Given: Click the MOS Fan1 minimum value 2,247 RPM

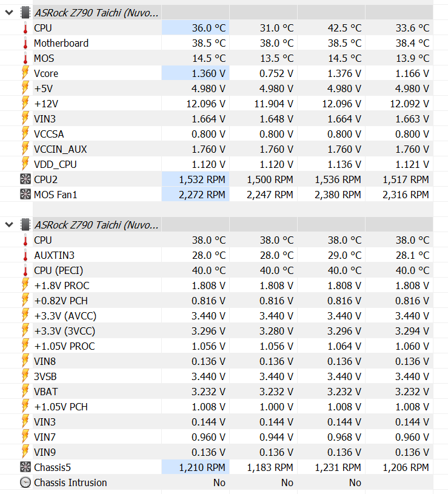Looking at the screenshot, I should click(270, 195).
